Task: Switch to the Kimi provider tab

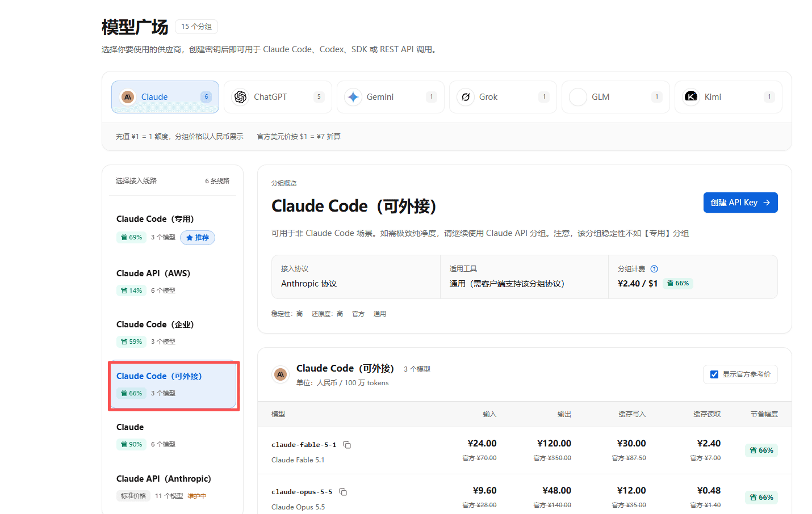Action: [729, 97]
